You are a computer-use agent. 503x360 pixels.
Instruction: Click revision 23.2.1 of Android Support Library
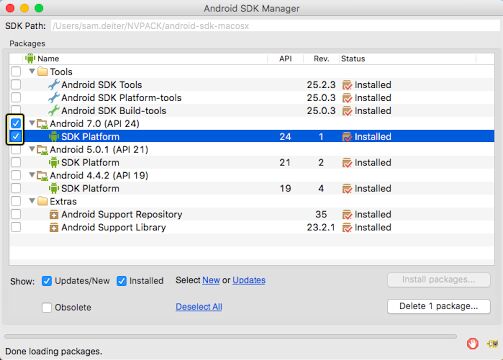[321, 228]
